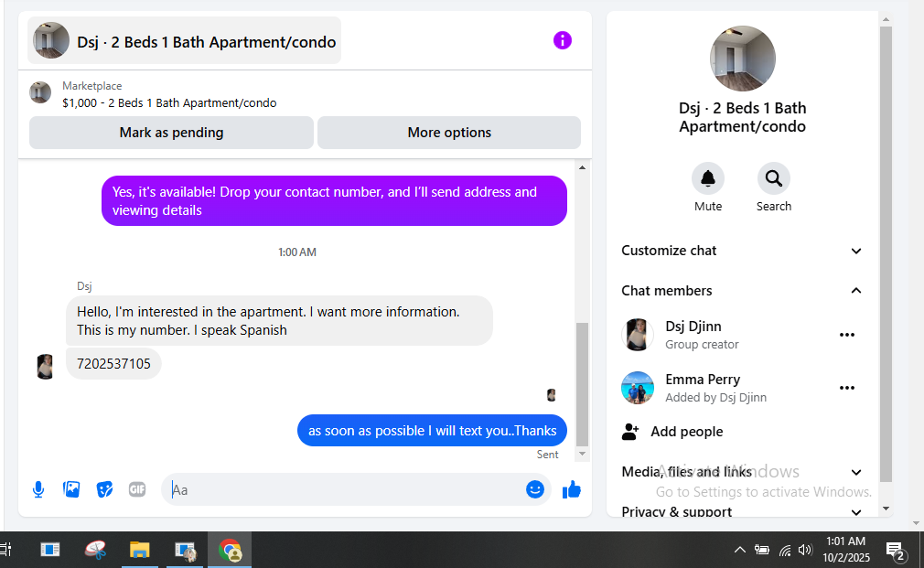Mark the listing as pending
Image resolution: width=924 pixels, height=568 pixels.
171,133
